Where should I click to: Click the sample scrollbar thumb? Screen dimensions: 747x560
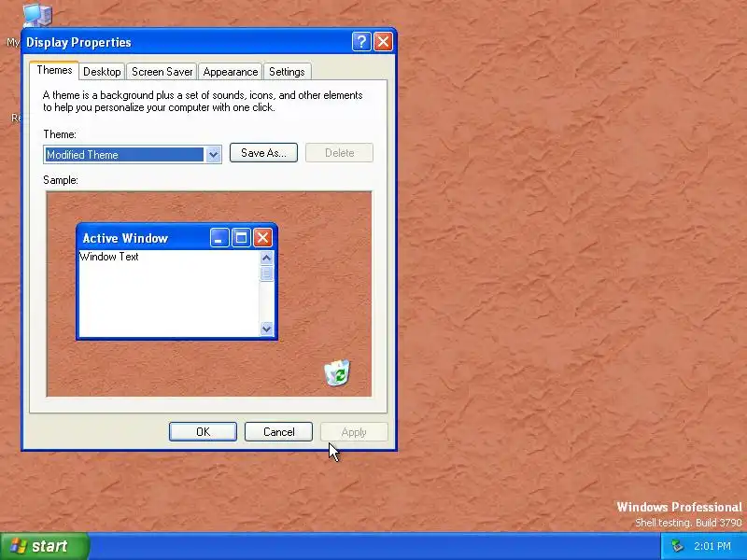point(267,273)
